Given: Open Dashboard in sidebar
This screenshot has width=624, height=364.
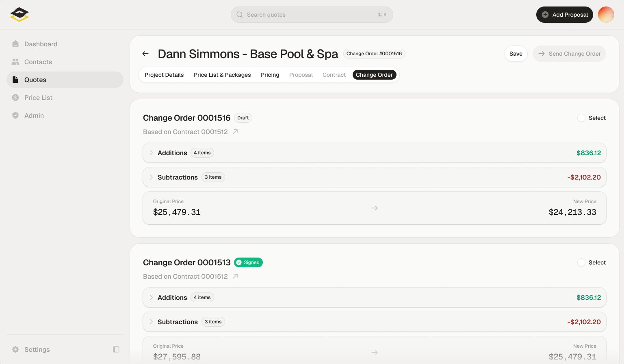Looking at the screenshot, I should click(65, 44).
